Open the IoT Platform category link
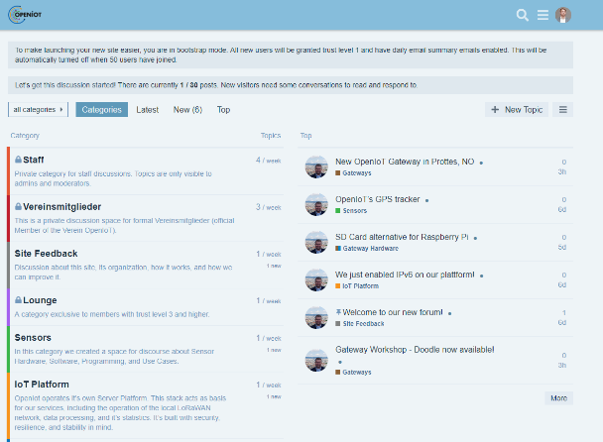Viewport: 603px width, 442px height. tap(42, 384)
